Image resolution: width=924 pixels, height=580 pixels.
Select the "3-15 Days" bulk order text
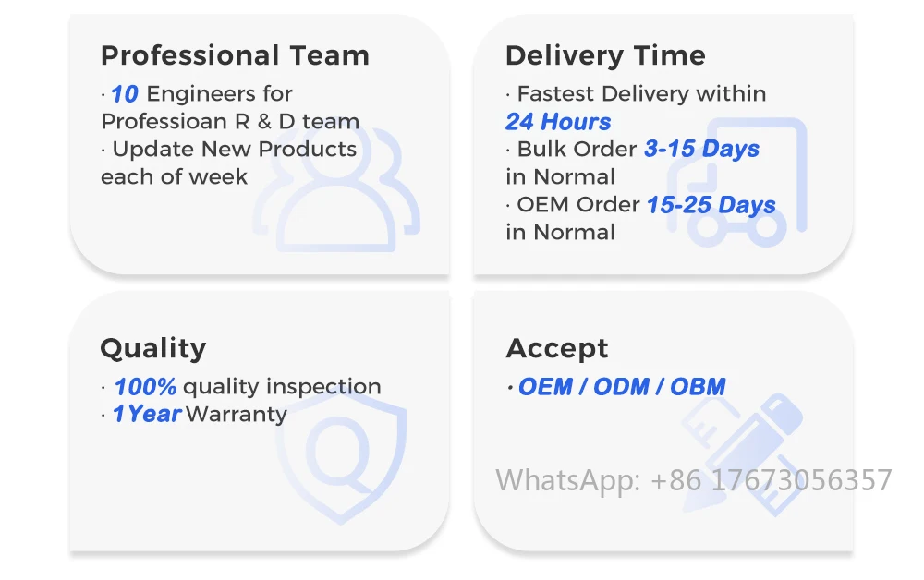tap(701, 149)
